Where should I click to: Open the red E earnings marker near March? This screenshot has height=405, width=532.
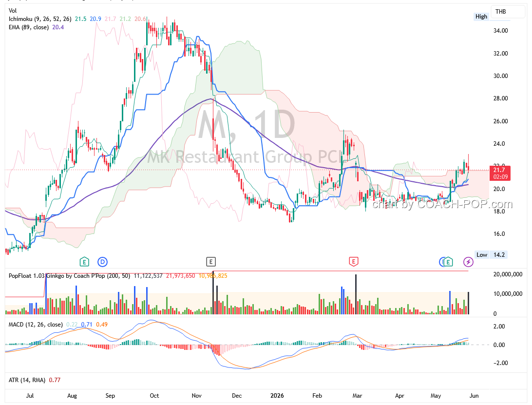(354, 261)
